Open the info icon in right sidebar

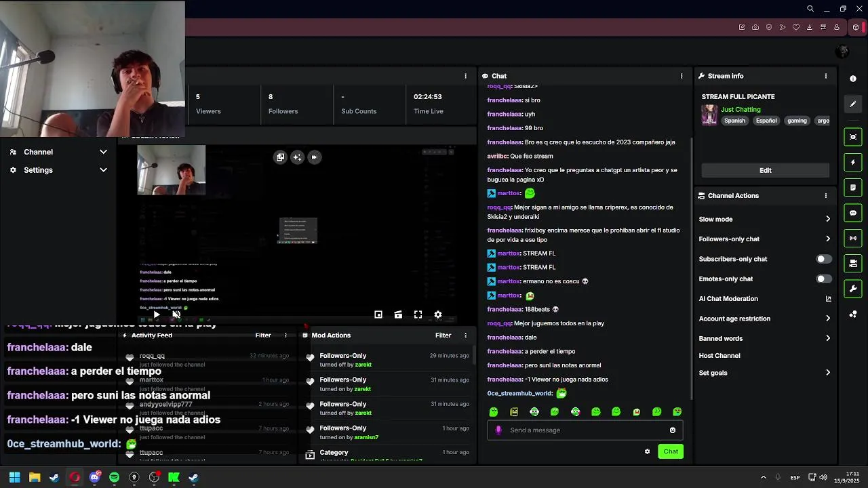tap(853, 79)
